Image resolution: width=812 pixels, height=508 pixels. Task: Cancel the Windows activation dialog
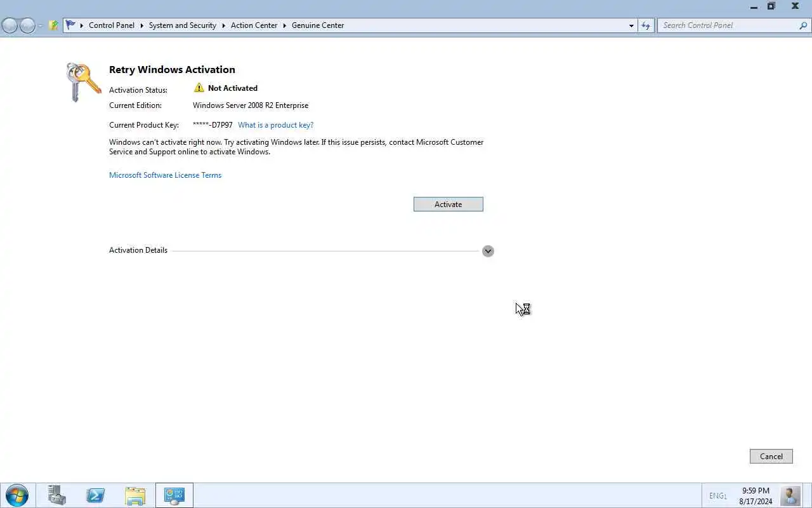771,456
